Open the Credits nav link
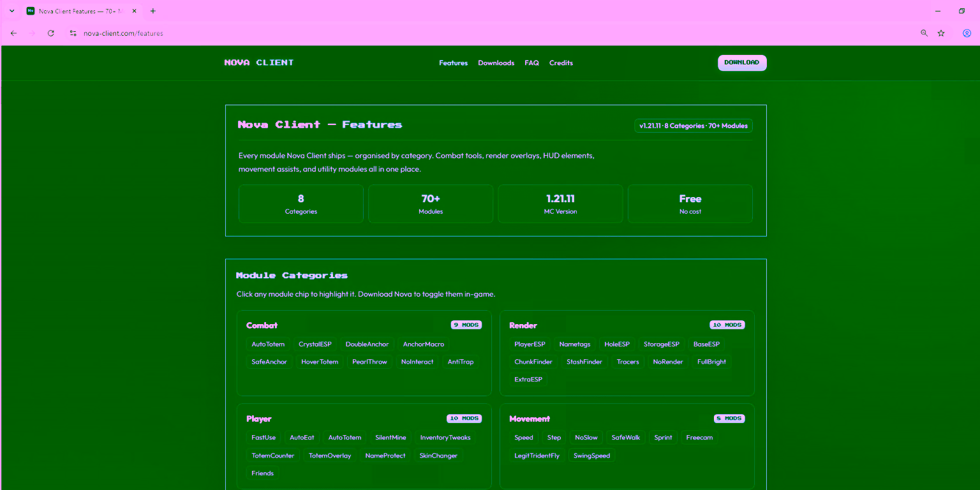980x490 pixels. [x=561, y=63]
